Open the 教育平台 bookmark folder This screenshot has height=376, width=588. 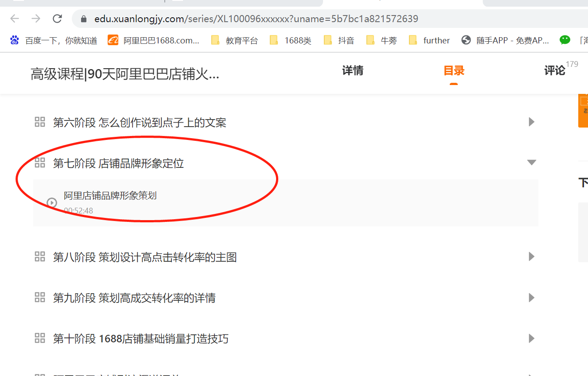click(235, 40)
